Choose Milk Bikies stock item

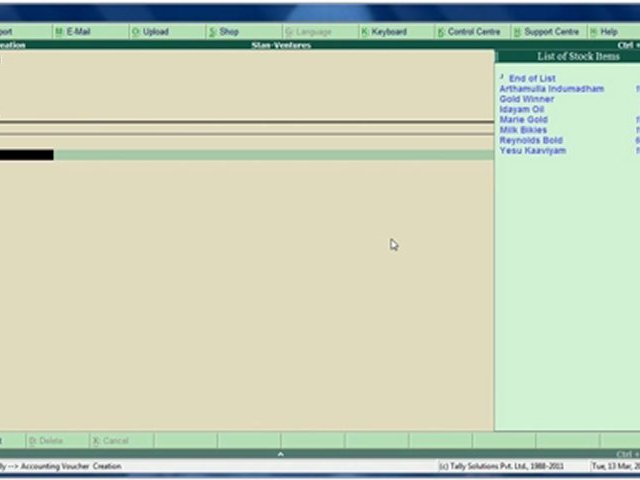(523, 130)
